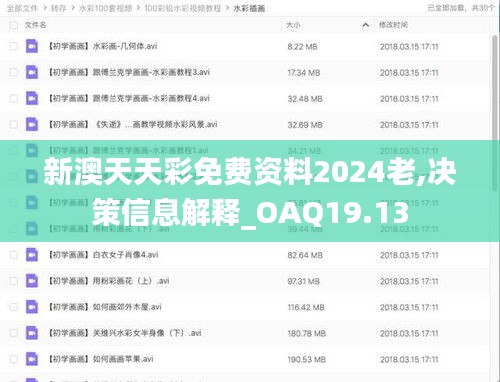Image resolution: width=500 pixels, height=382 pixels.
Task: Tick checkbox for 《失逝》…画教学视频水彩风景.avi
Action: [13, 124]
